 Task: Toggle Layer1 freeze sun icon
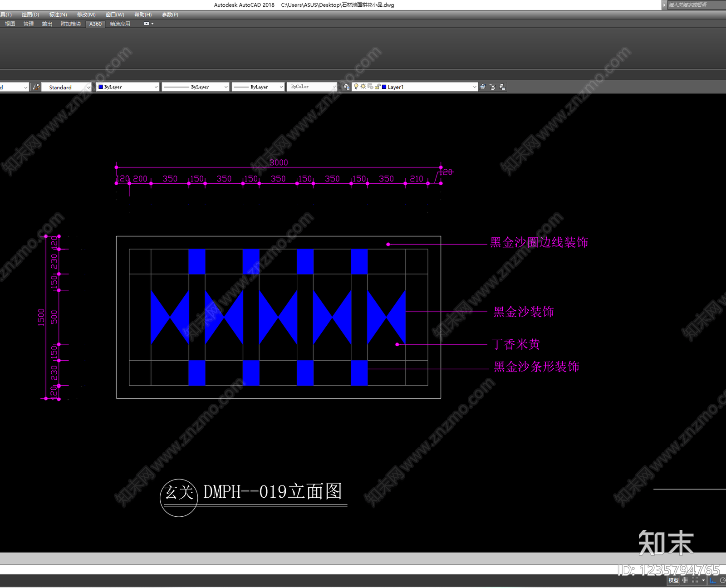point(363,87)
